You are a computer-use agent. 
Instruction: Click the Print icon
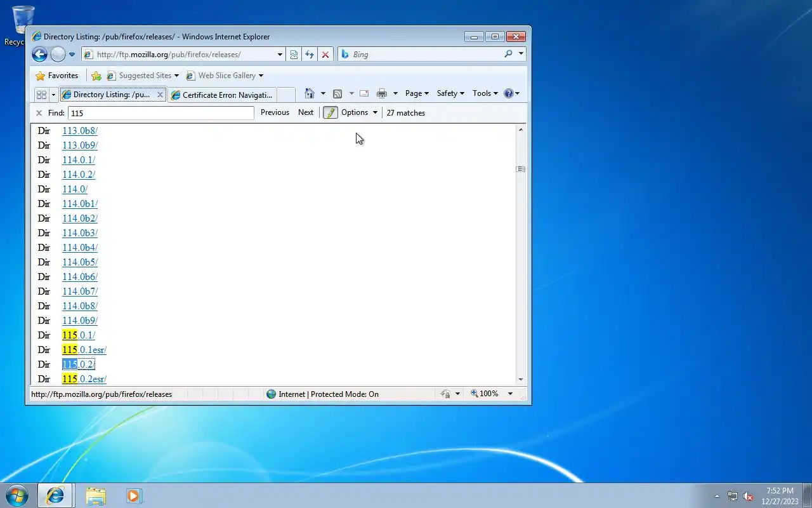(x=382, y=93)
